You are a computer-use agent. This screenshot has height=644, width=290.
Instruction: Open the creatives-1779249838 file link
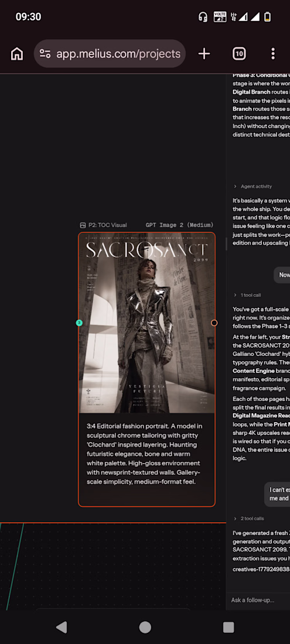point(261,569)
